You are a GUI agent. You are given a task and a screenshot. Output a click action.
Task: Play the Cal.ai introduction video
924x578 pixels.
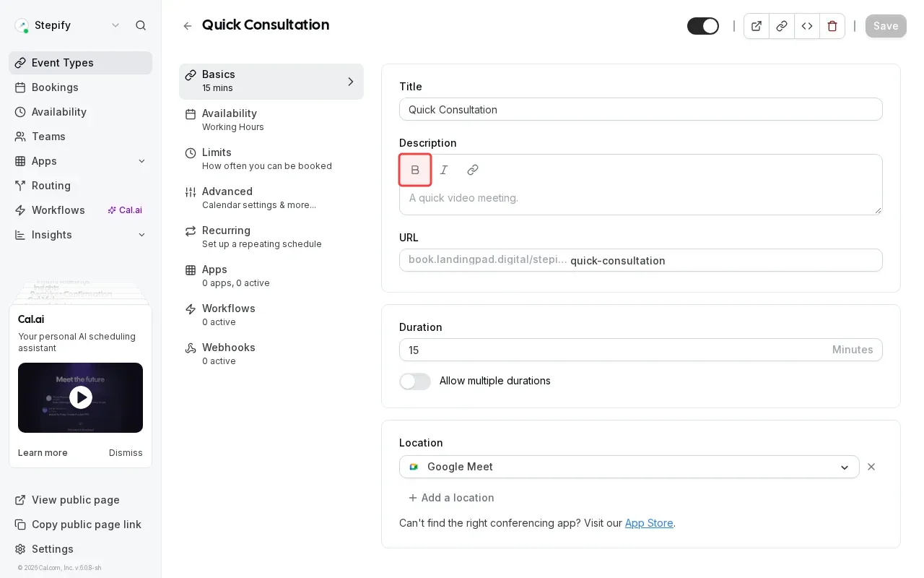80,397
